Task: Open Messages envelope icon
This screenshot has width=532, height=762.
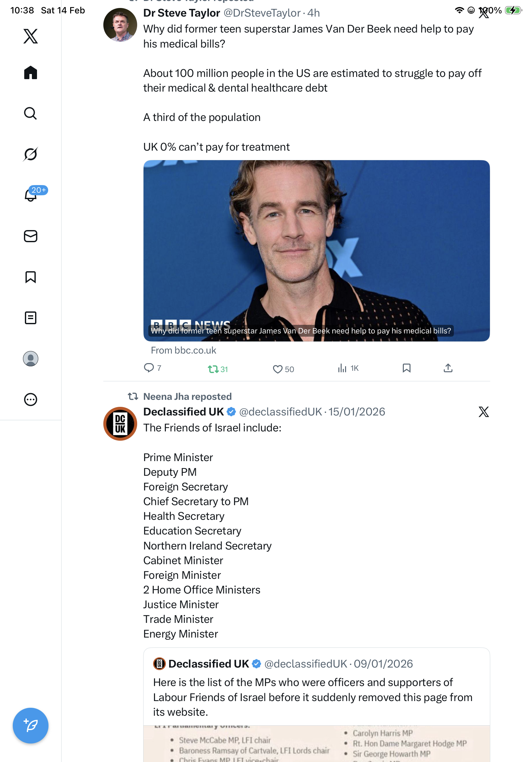Action: pos(31,236)
